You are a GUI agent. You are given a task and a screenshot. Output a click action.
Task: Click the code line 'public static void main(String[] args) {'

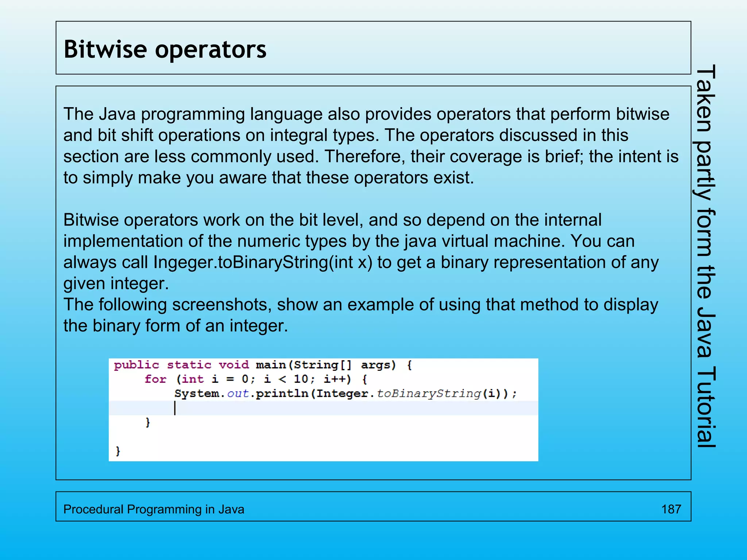click(263, 365)
